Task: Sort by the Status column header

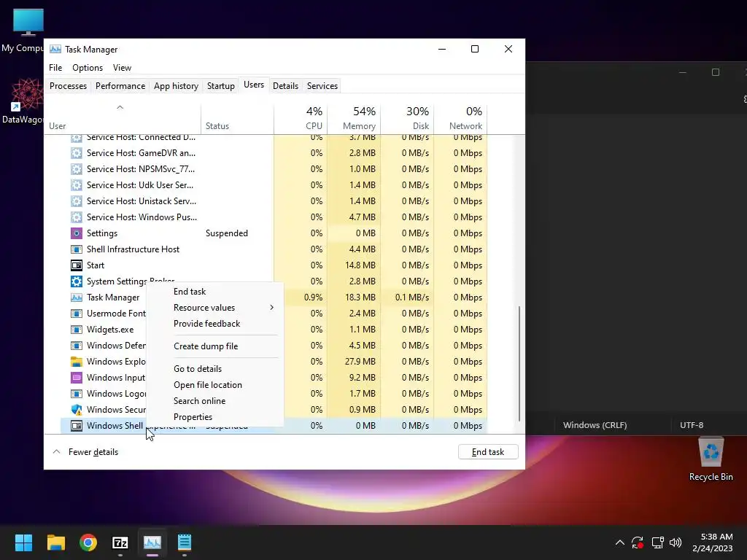Action: [237, 118]
